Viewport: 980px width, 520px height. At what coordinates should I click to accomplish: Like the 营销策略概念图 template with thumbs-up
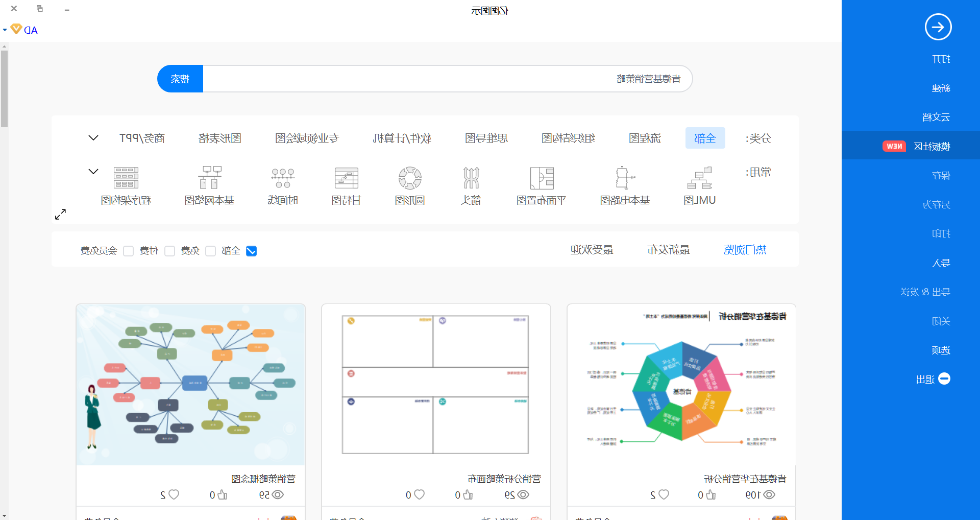coord(223,494)
